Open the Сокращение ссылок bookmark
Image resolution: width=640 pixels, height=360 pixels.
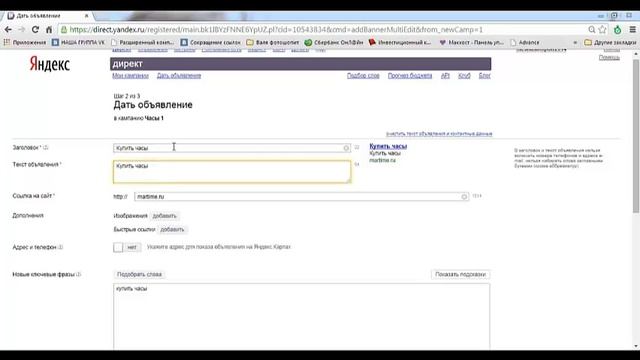(211, 42)
